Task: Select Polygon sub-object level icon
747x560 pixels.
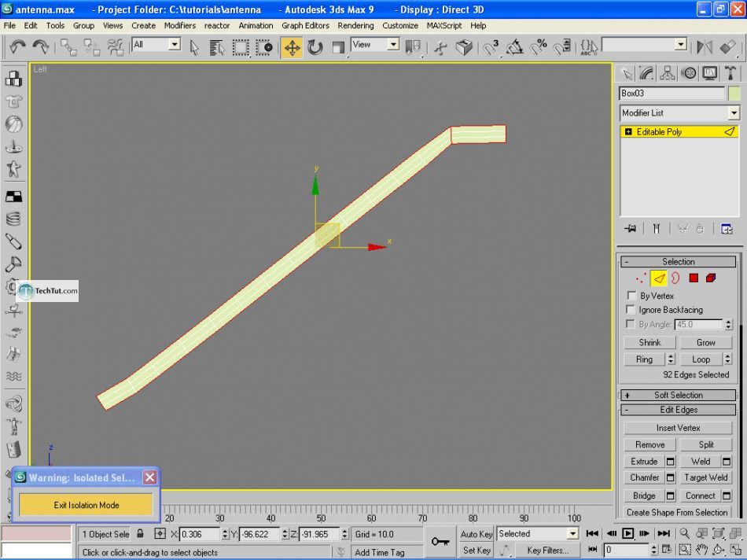Action: pyautogui.click(x=694, y=278)
